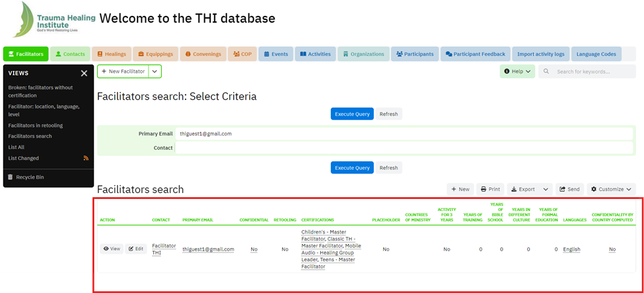Select the Facilitators in retooling view
The height and width of the screenshot is (293, 644).
(x=35, y=125)
